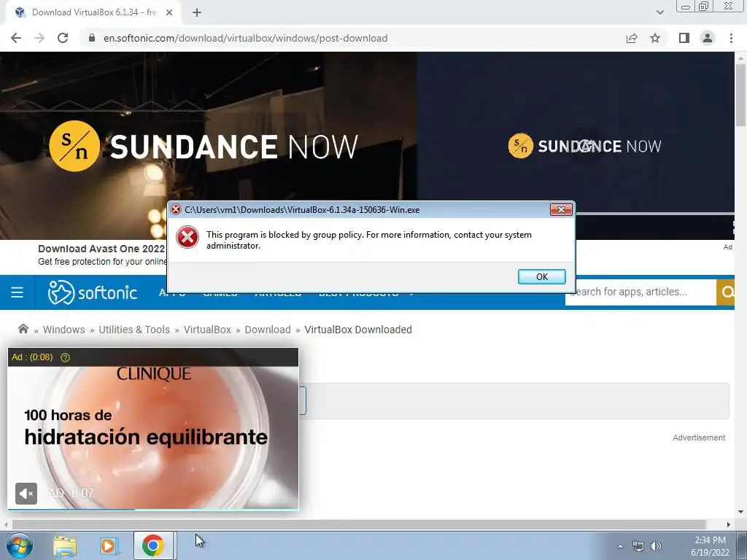Click the horizontal scrollbar right arrow
747x560 pixels.
click(x=729, y=524)
